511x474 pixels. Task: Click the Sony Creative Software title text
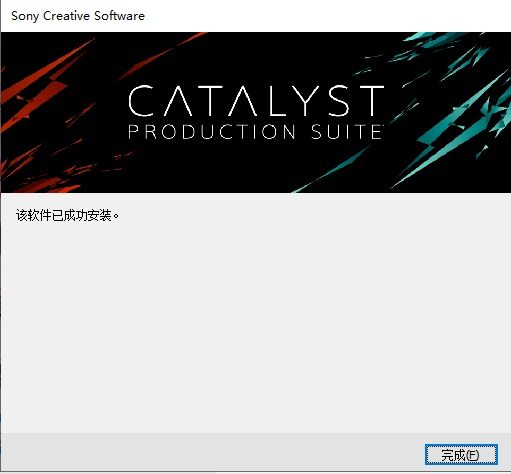pyautogui.click(x=78, y=16)
